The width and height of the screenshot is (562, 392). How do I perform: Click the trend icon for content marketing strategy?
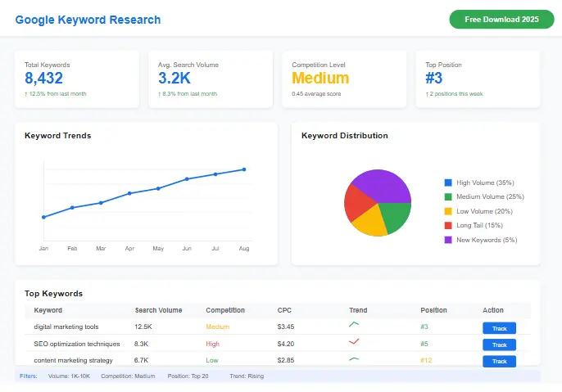point(354,358)
